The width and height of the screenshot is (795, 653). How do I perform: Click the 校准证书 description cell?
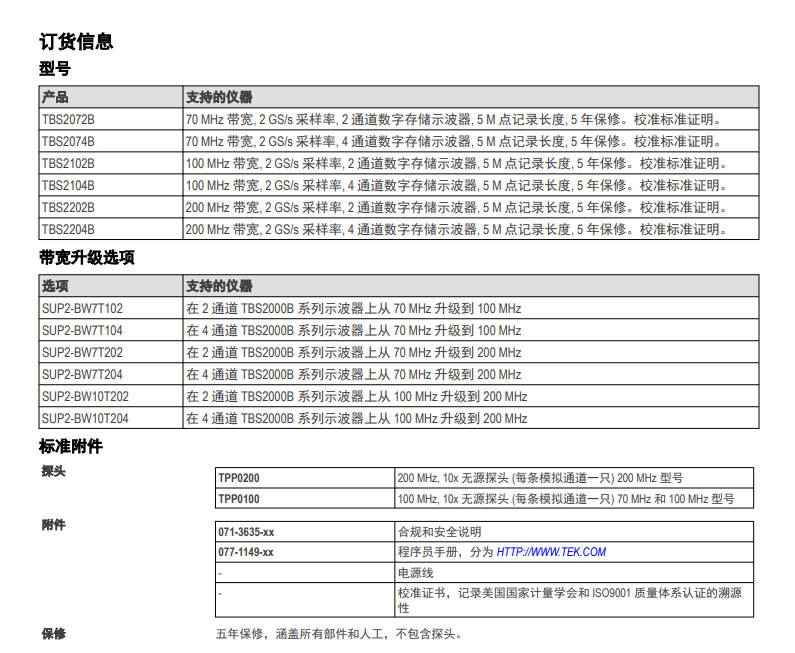[574, 600]
